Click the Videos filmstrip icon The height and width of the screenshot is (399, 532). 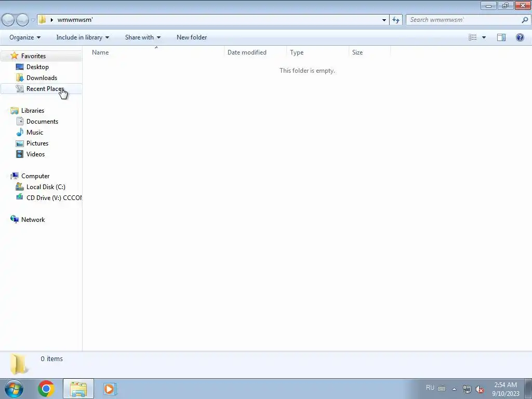(20, 154)
